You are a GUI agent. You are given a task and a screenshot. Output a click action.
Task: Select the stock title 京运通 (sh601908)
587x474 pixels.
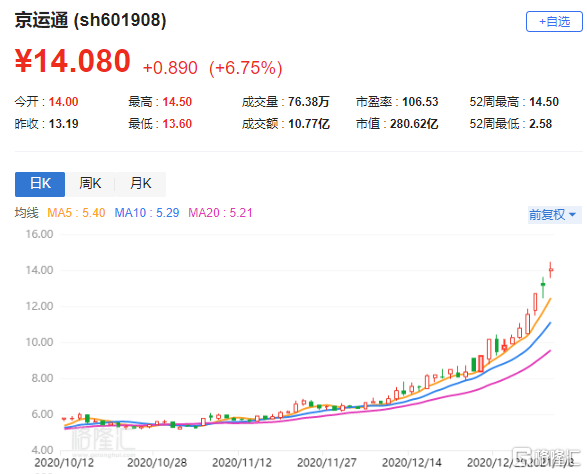coord(90,20)
